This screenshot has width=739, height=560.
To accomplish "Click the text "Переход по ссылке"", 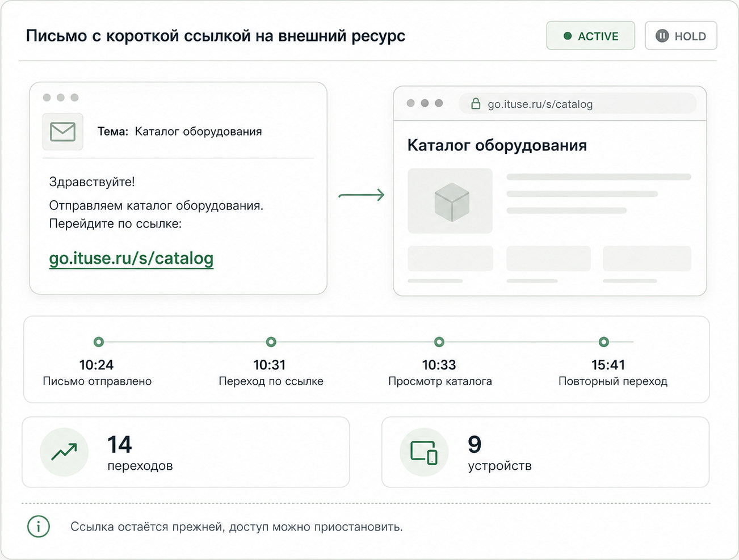I will click(x=271, y=381).
